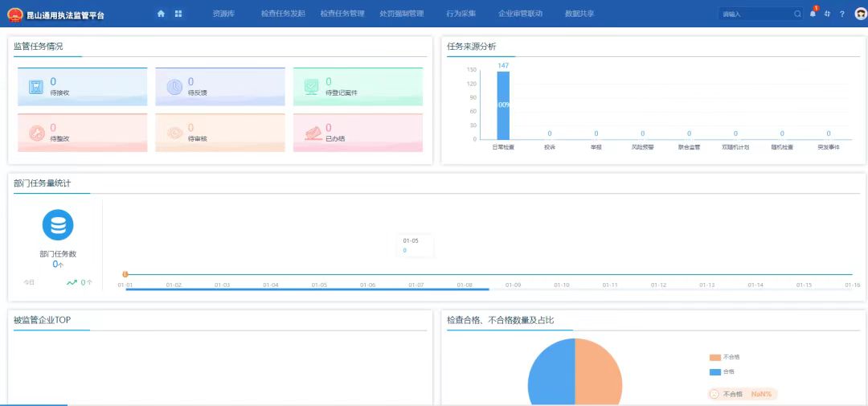Open the user avatar menu
Viewport: 868px width, 406px height.
tap(860, 14)
